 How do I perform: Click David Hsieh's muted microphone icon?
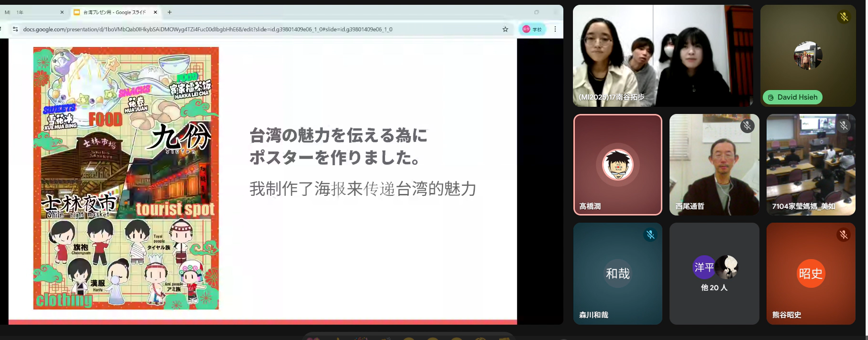coord(844,17)
